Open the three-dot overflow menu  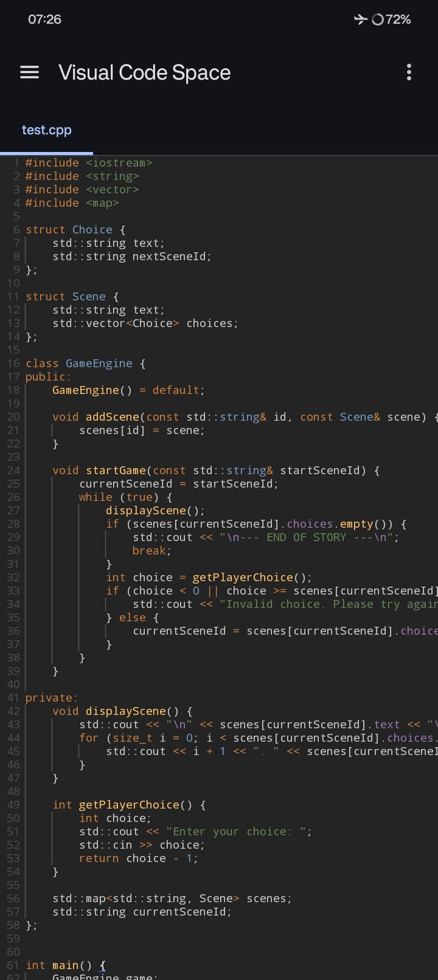pos(409,72)
